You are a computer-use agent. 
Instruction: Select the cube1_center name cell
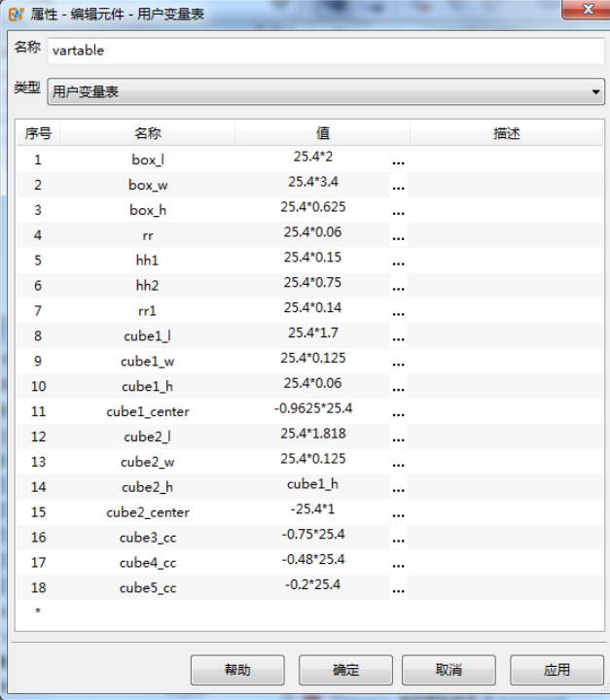tap(148, 411)
